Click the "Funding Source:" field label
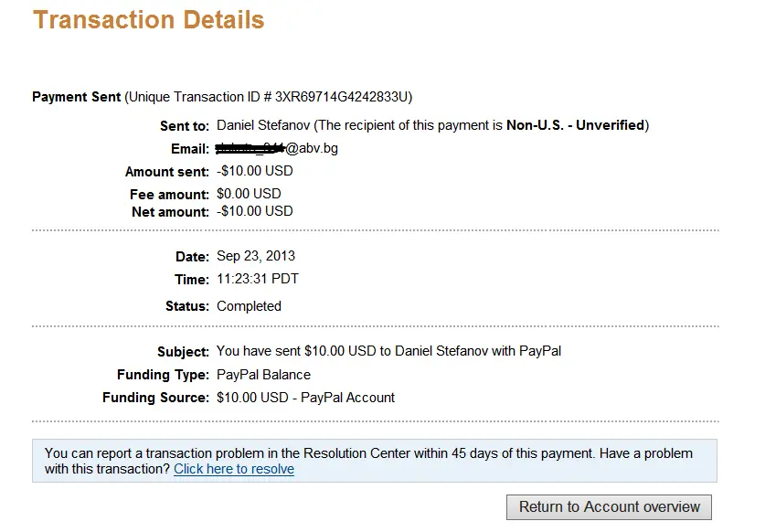776x532 pixels. (155, 398)
